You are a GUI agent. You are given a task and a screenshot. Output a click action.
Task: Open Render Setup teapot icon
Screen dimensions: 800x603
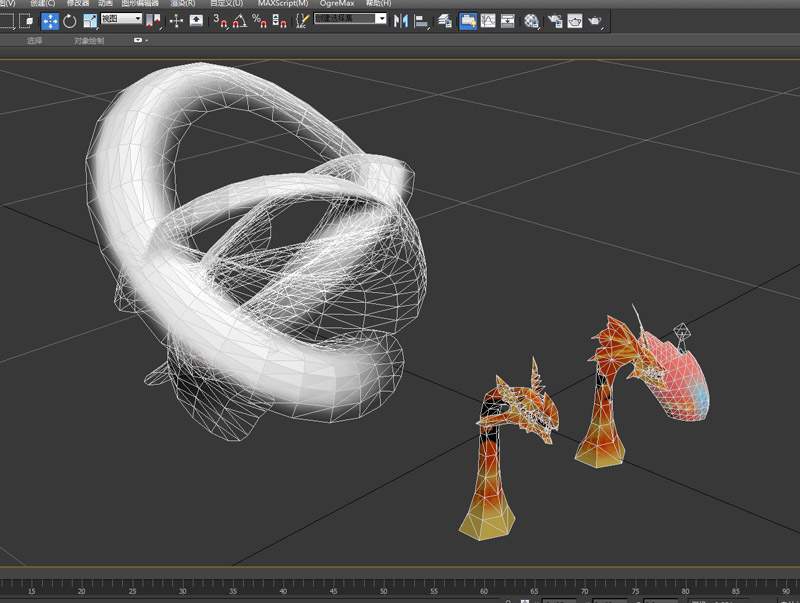[555, 20]
